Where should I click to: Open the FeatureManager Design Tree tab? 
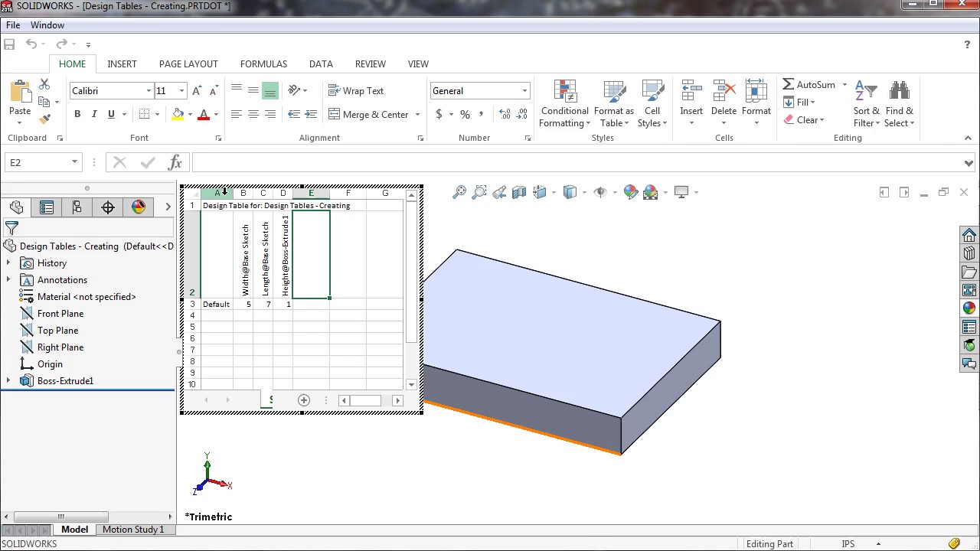pos(16,207)
